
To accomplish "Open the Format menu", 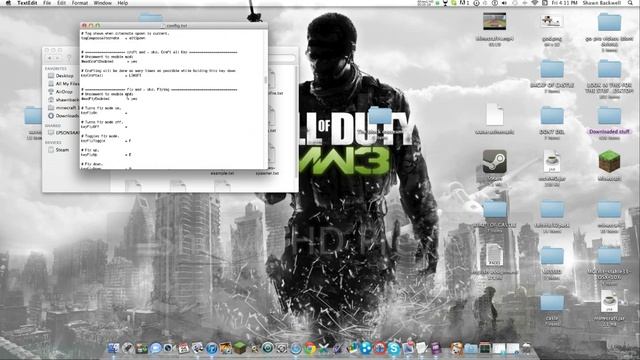I will [80, 3].
